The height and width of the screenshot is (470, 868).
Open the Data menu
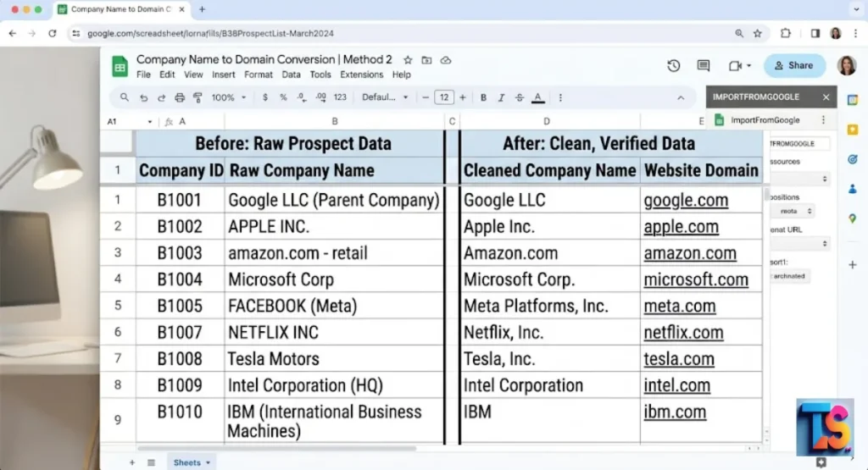tap(291, 75)
